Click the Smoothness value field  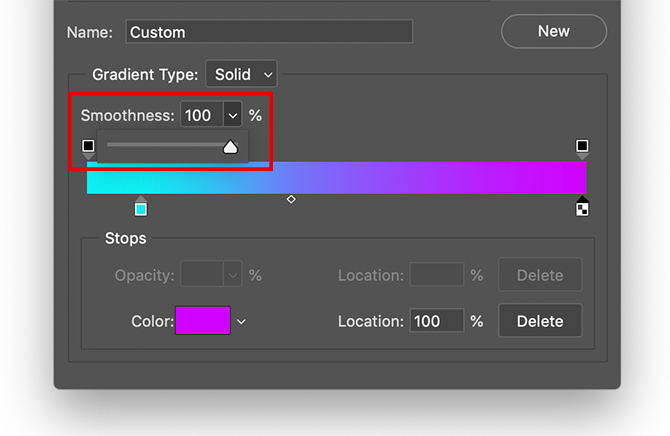tap(201, 115)
